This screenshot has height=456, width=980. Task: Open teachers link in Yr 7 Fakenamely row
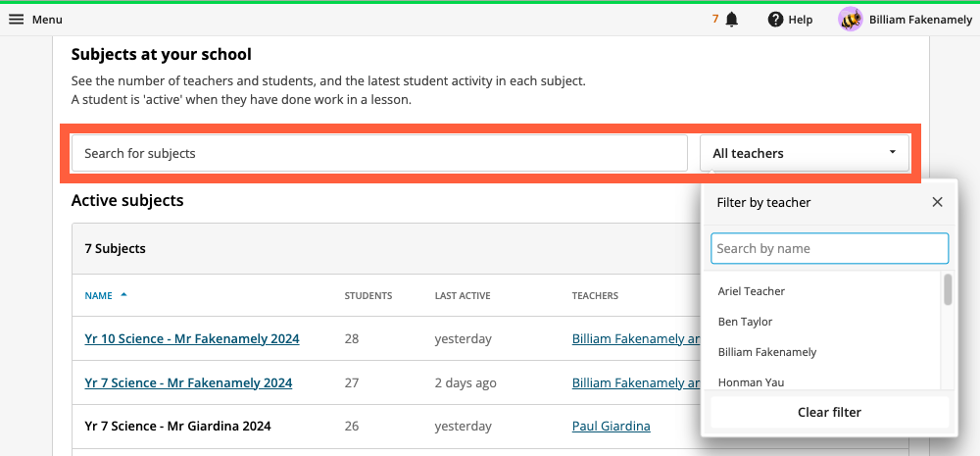pyautogui.click(x=636, y=382)
